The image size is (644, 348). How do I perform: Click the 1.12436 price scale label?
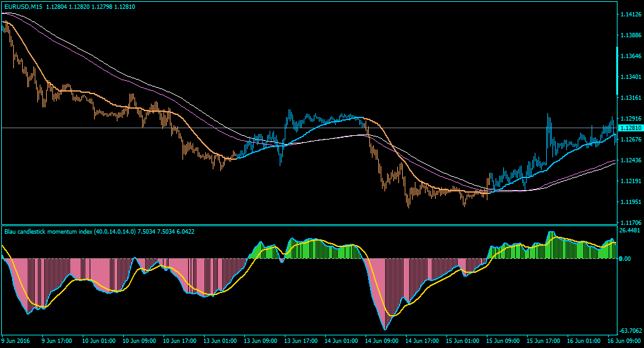(x=631, y=160)
